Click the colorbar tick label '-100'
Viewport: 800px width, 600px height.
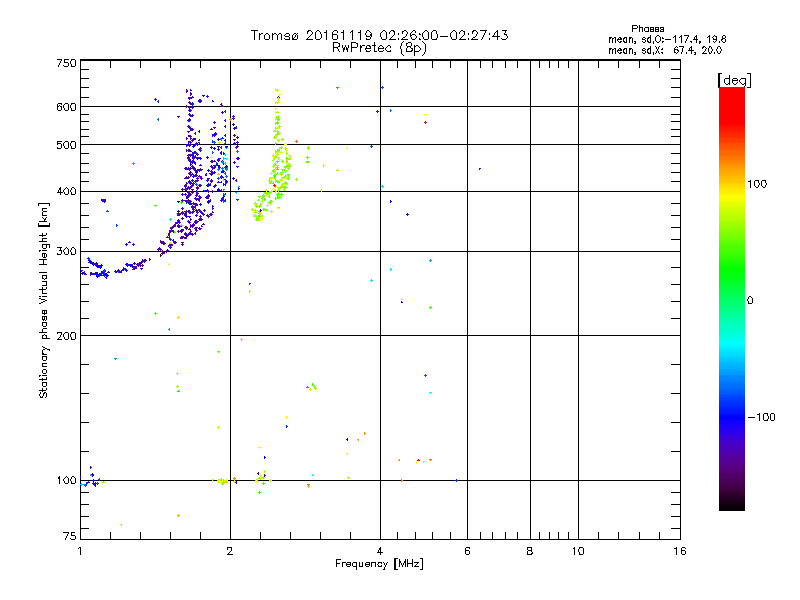(x=761, y=417)
